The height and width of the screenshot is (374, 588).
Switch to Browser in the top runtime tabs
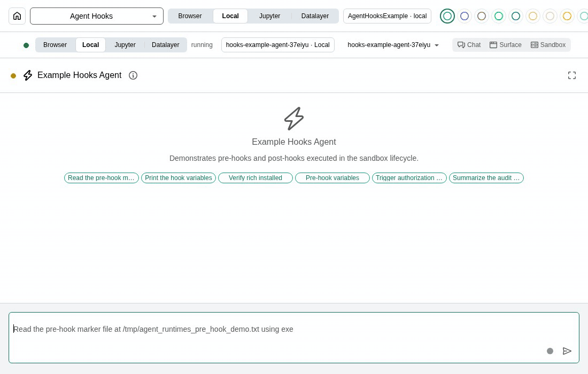tap(190, 16)
